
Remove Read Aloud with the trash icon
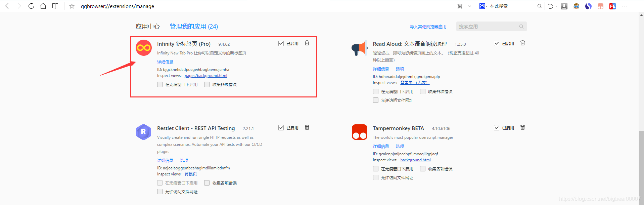click(x=522, y=43)
